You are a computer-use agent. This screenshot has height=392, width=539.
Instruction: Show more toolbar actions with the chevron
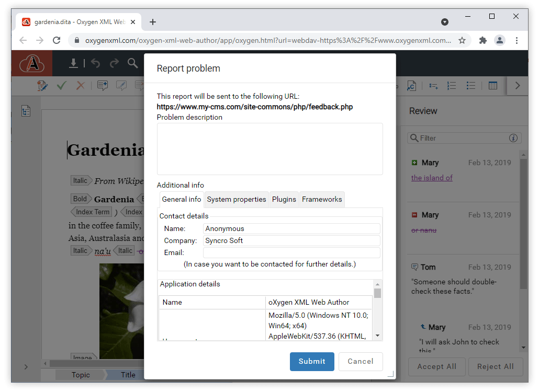coord(518,86)
